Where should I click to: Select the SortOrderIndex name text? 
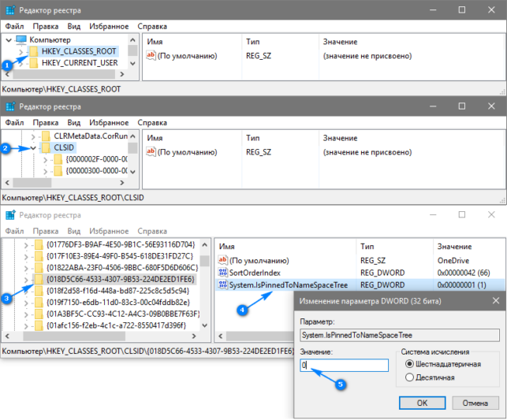255,273
